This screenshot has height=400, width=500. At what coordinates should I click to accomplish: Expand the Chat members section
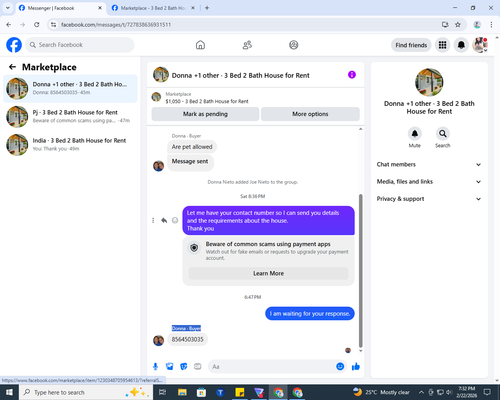point(429,164)
